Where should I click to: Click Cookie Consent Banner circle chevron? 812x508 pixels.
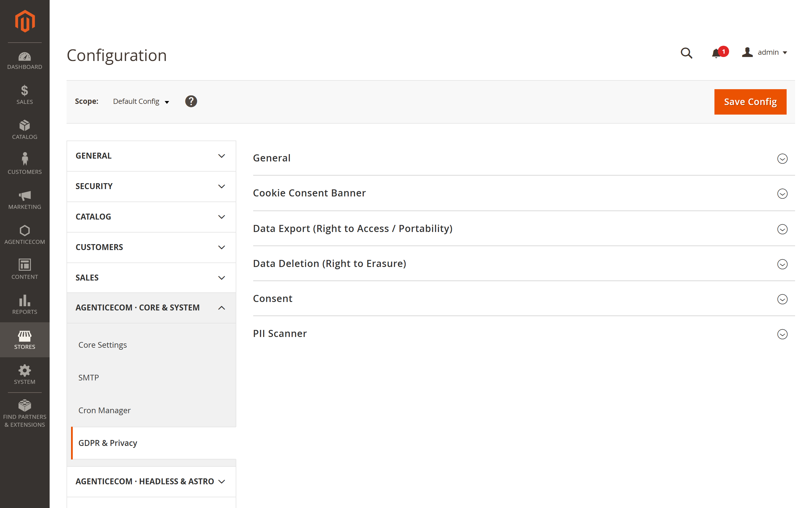coord(782,194)
